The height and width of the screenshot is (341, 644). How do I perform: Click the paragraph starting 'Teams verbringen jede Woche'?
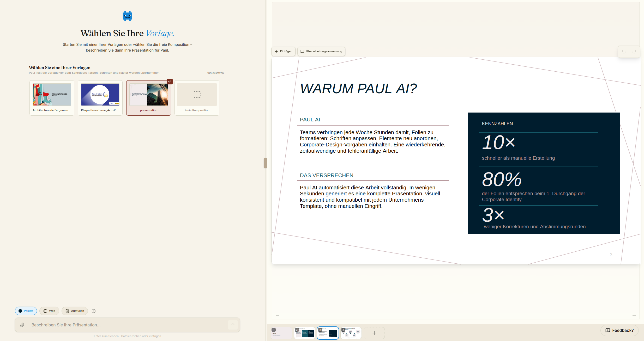[373, 142]
